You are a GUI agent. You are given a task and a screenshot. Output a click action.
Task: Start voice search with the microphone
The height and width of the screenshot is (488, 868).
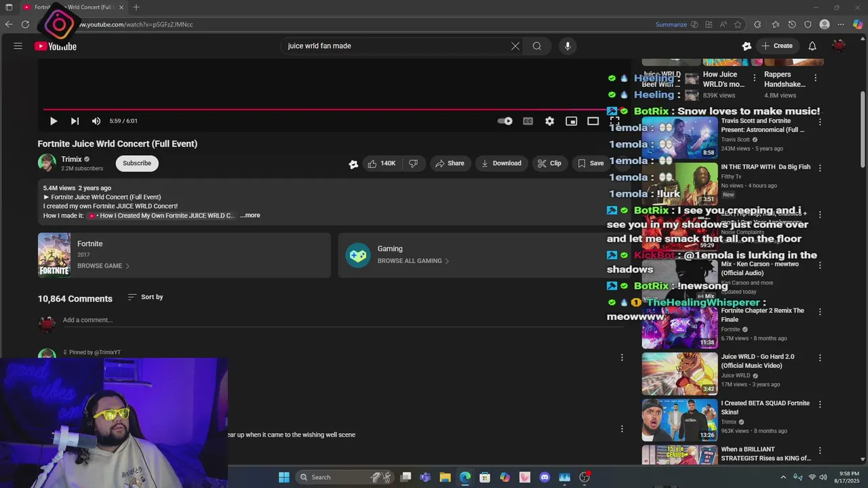coord(568,46)
